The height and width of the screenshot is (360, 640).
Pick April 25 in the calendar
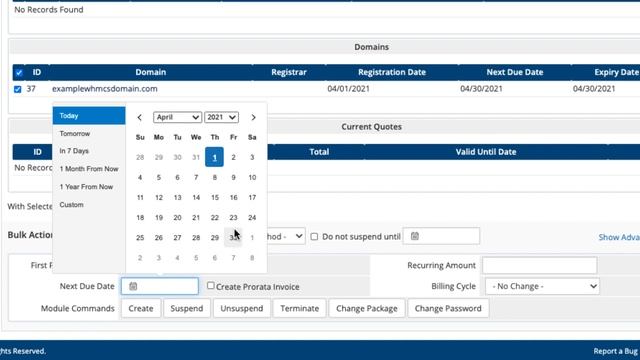(x=140, y=238)
